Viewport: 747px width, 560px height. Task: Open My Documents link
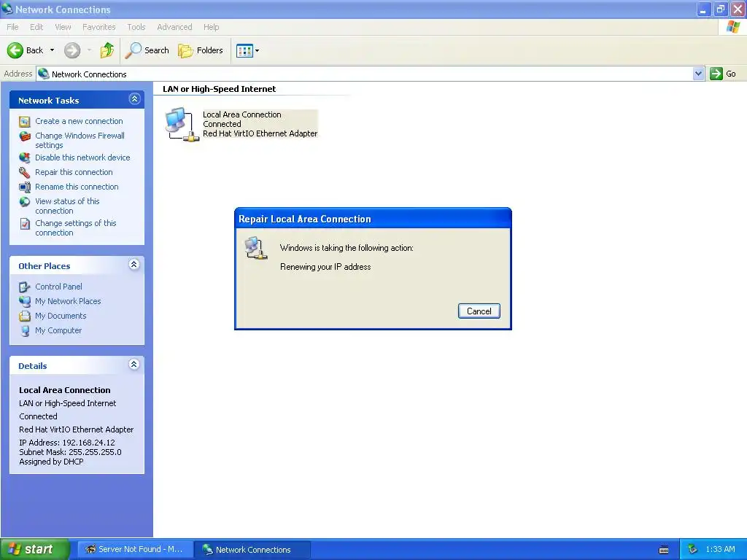tap(61, 316)
